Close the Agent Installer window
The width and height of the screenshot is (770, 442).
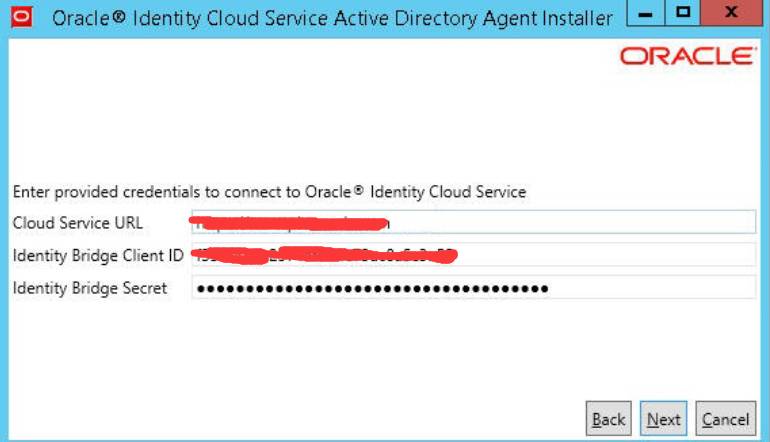pos(731,16)
